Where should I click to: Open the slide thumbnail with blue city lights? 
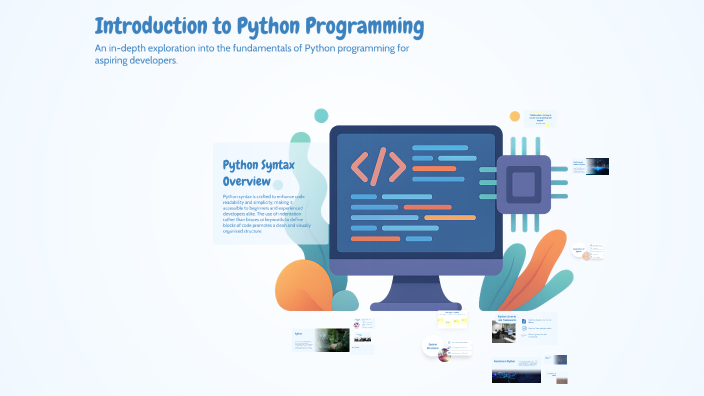(x=591, y=166)
